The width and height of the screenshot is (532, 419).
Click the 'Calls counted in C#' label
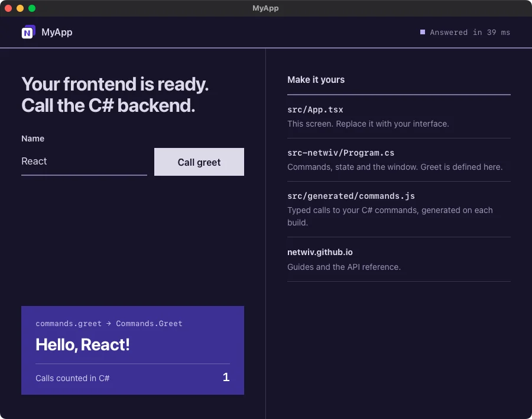72,378
